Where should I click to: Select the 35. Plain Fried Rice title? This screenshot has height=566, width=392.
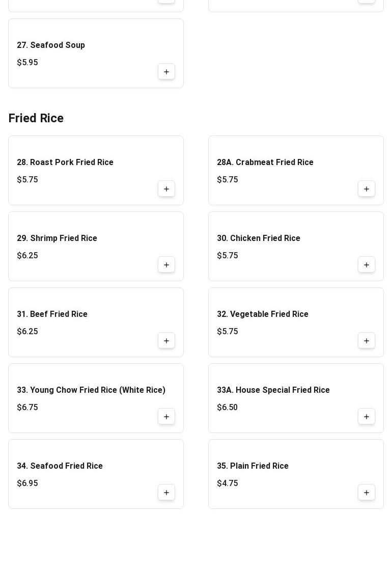(x=253, y=466)
